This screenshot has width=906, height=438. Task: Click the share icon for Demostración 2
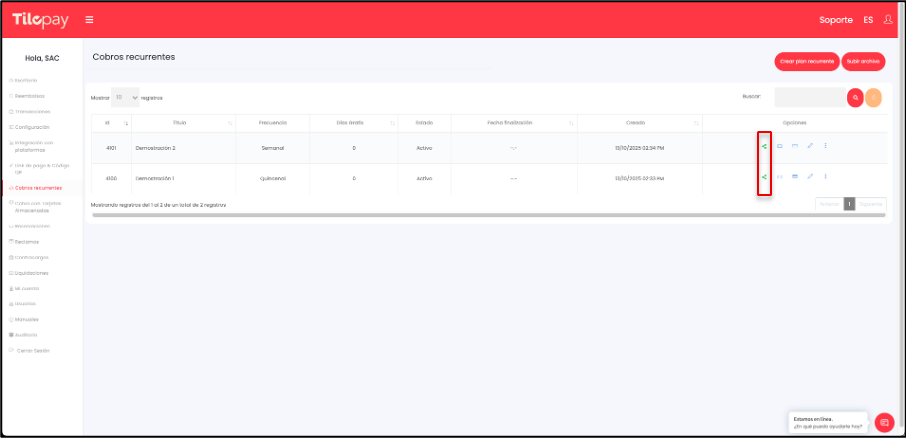764,147
